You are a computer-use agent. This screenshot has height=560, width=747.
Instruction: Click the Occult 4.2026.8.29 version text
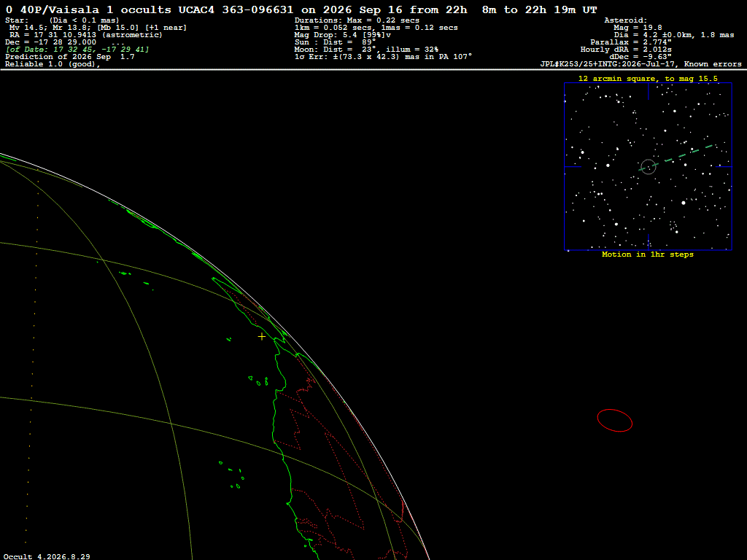(47, 556)
